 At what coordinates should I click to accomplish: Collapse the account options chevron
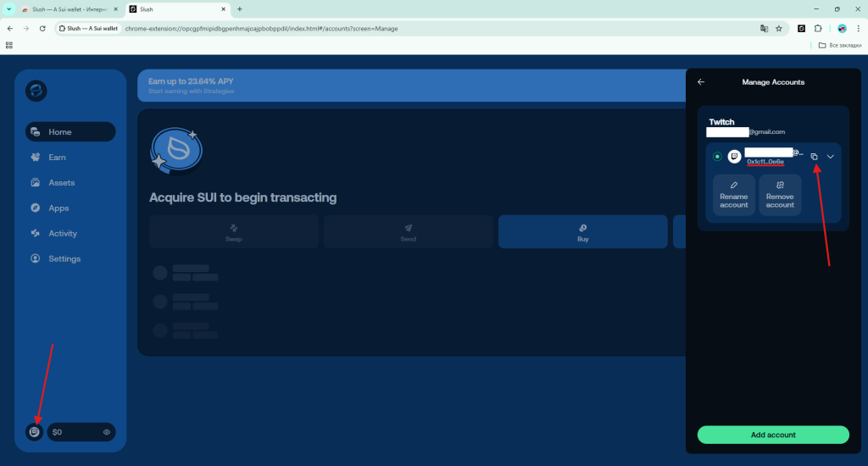831,157
